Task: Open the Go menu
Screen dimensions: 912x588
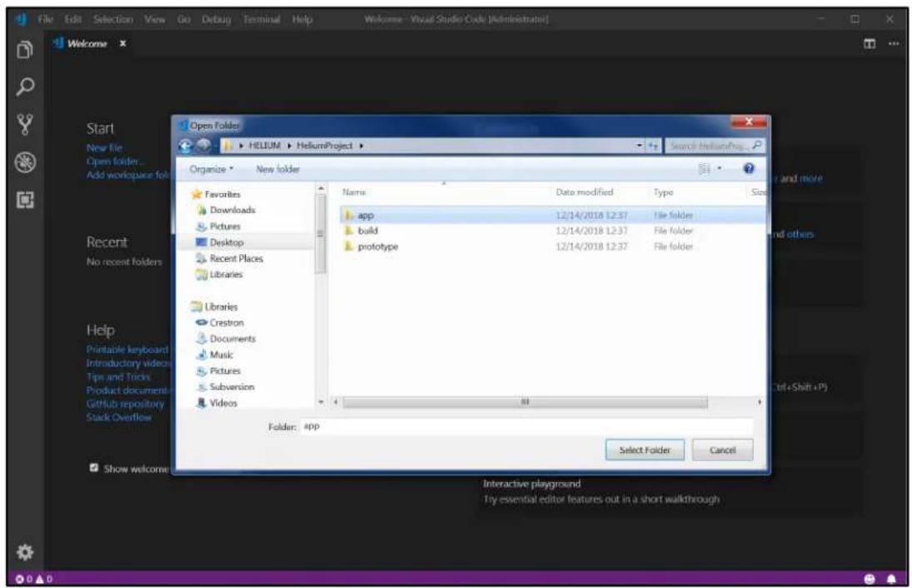Action: [184, 19]
